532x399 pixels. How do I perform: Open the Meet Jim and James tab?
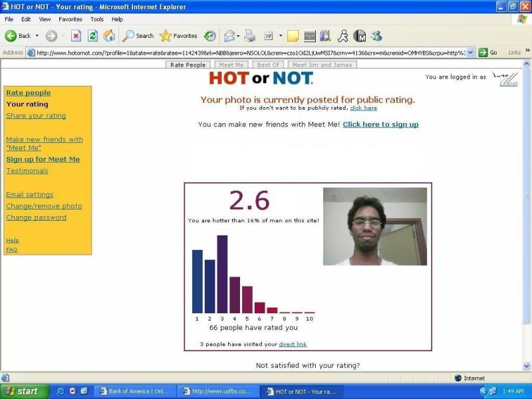pos(323,65)
